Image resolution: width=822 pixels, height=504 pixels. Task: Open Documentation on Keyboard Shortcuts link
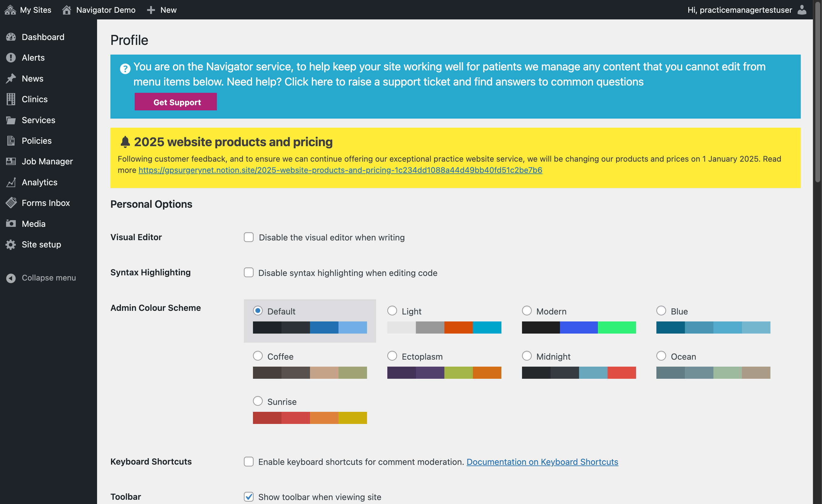click(x=542, y=462)
